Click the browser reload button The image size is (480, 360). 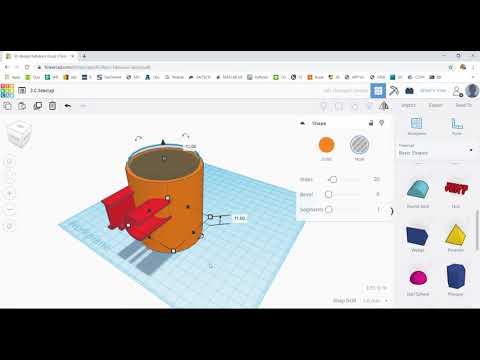[27, 67]
